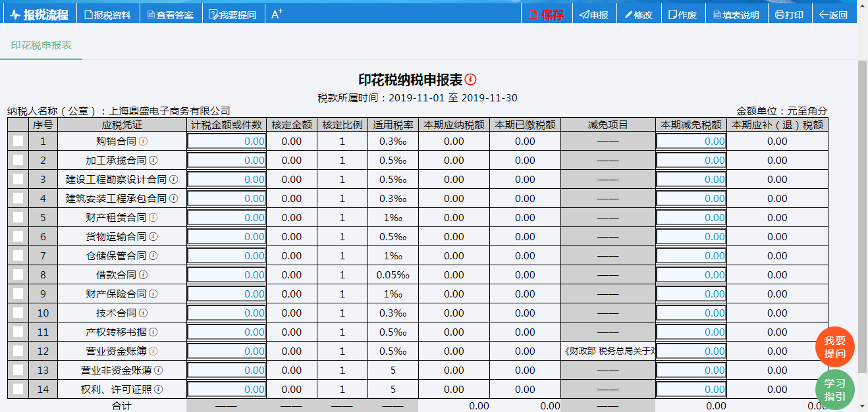
Task: Click the info icon beside 营业资金账簿
Action: click(x=153, y=351)
